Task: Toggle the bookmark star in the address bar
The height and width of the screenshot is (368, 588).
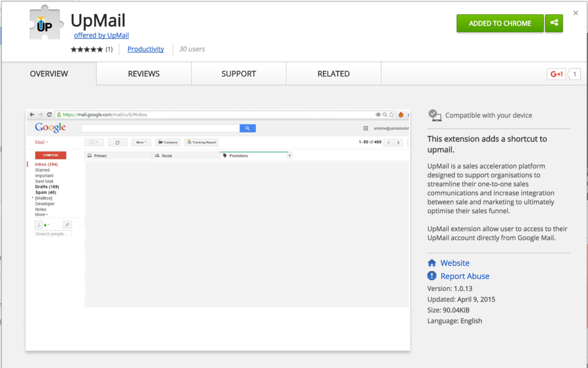Action: coord(391,114)
